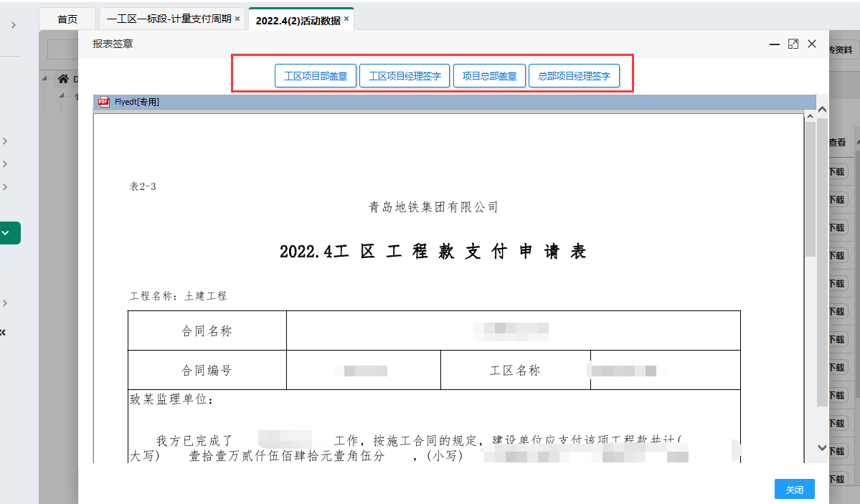This screenshot has height=504, width=860.
Task: Expand the topmost sidebar chevron
Action: (14, 26)
